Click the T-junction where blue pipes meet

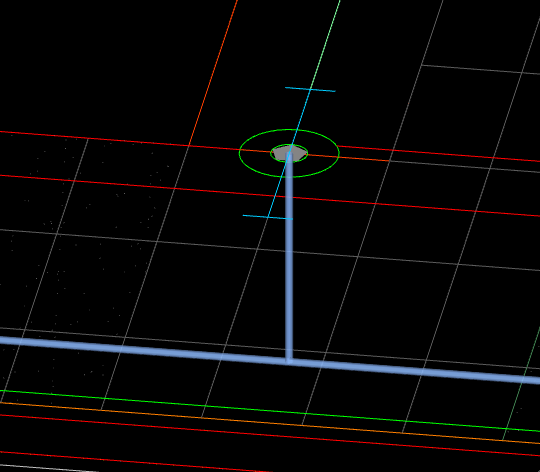coord(289,361)
